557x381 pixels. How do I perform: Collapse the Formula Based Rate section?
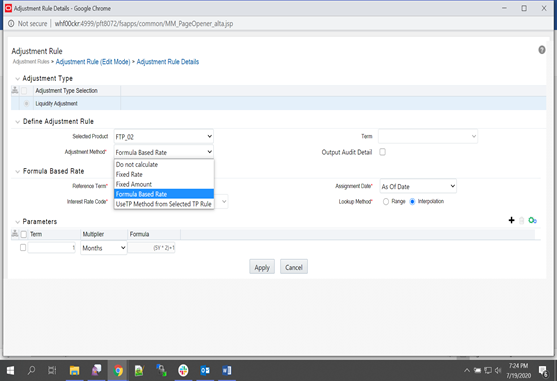17,172
